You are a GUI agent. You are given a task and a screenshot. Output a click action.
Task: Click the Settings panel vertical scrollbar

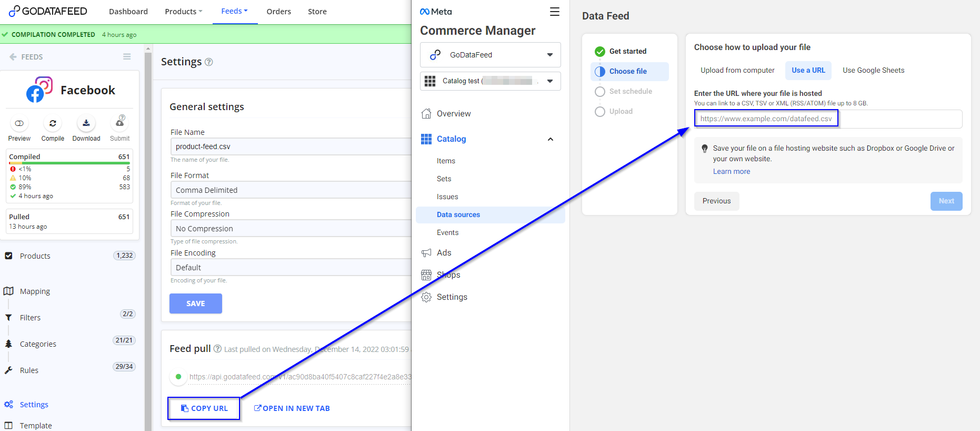[x=148, y=237]
